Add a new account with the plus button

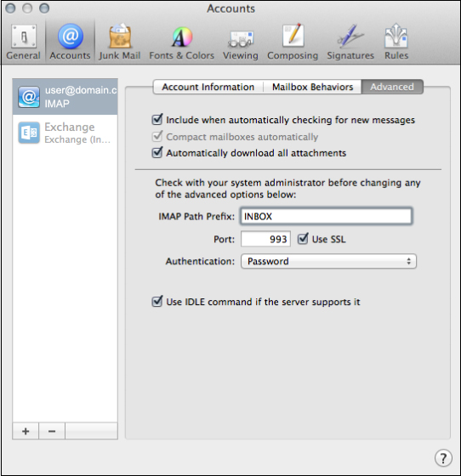coord(26,431)
